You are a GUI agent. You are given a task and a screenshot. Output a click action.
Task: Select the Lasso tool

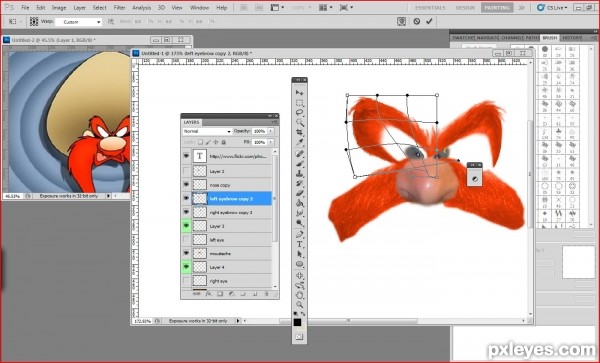coord(299,113)
